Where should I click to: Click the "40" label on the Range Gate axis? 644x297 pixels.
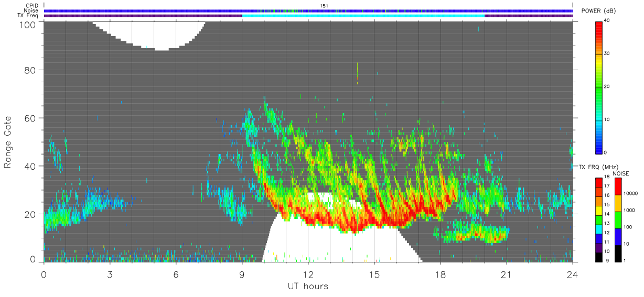[x=30, y=167]
